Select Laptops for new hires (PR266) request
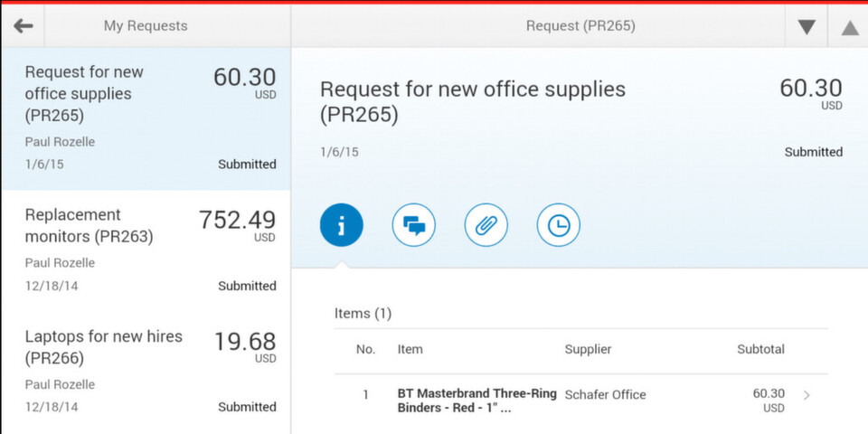The height and width of the screenshot is (434, 868). click(x=146, y=373)
